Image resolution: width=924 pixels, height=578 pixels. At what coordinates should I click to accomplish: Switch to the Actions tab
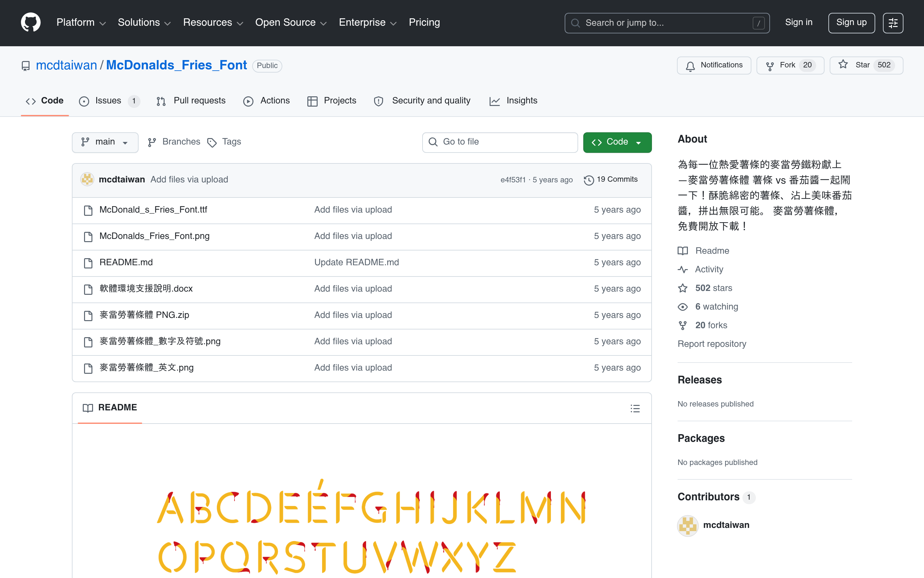coord(267,101)
